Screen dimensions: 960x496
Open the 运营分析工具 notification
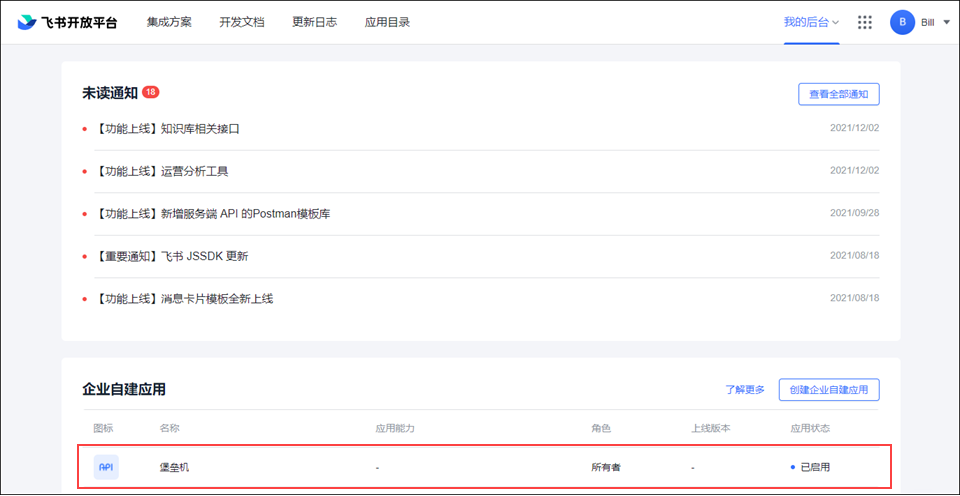click(x=162, y=171)
